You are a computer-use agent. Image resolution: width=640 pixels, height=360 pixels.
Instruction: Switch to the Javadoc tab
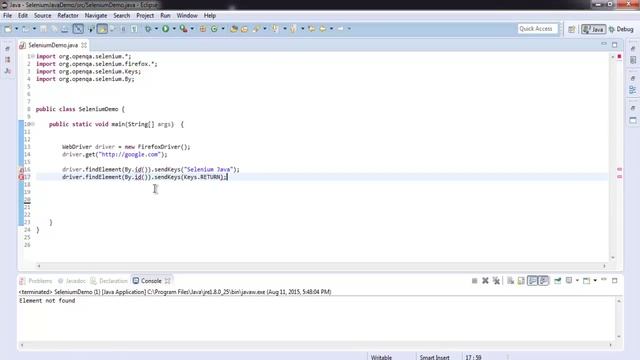click(x=71, y=281)
